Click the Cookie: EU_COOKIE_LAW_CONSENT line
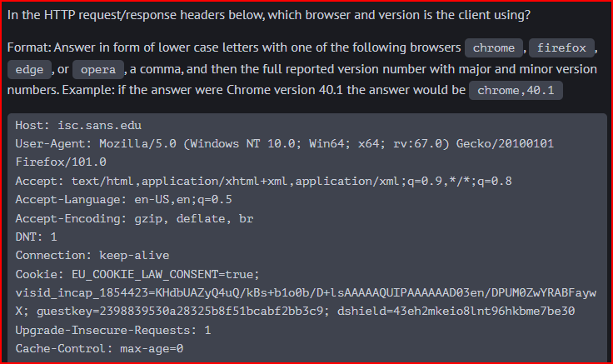613x364 pixels. [138, 274]
